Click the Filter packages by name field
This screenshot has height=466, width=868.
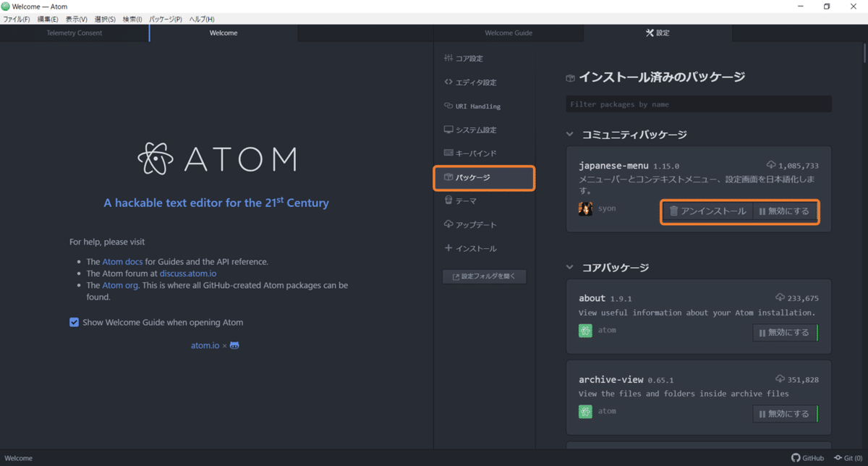[x=699, y=104]
